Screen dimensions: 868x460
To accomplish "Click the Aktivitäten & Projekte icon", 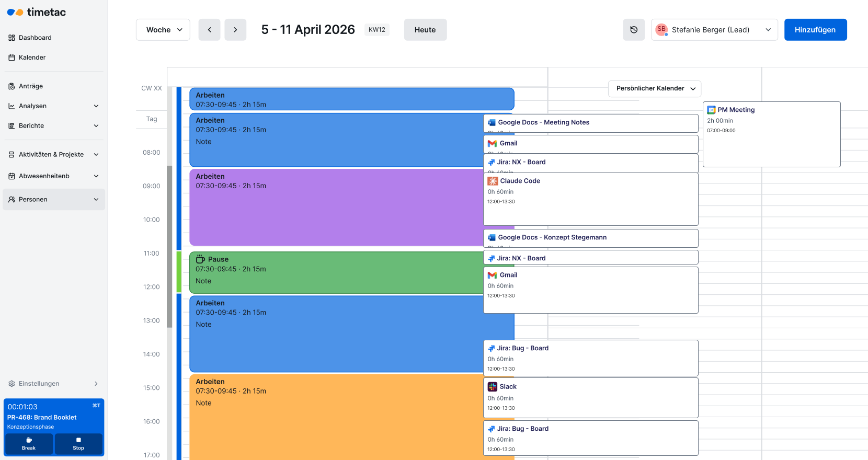I will 12,155.
